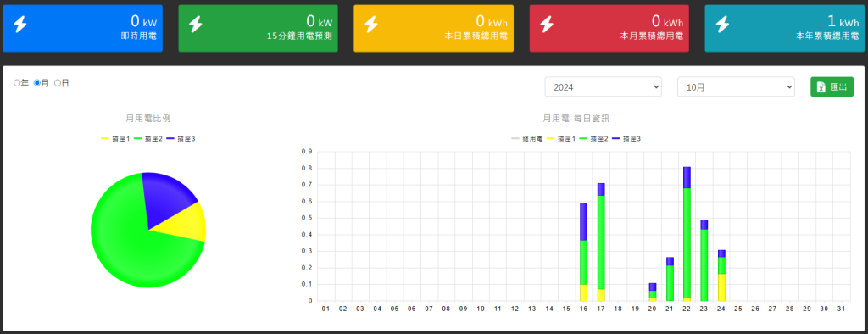Toggle 插座1 in the daily chart legend
Screen dimensions: 868x334
[561, 138]
